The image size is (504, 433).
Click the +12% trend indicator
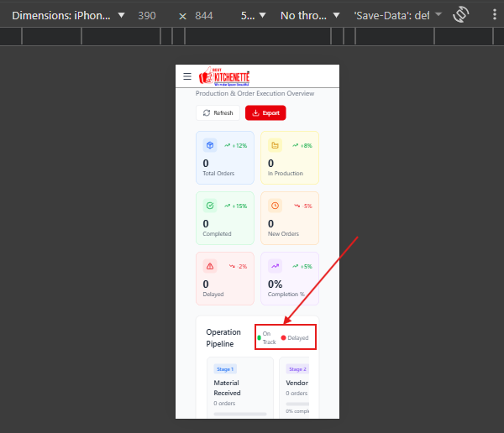236,145
